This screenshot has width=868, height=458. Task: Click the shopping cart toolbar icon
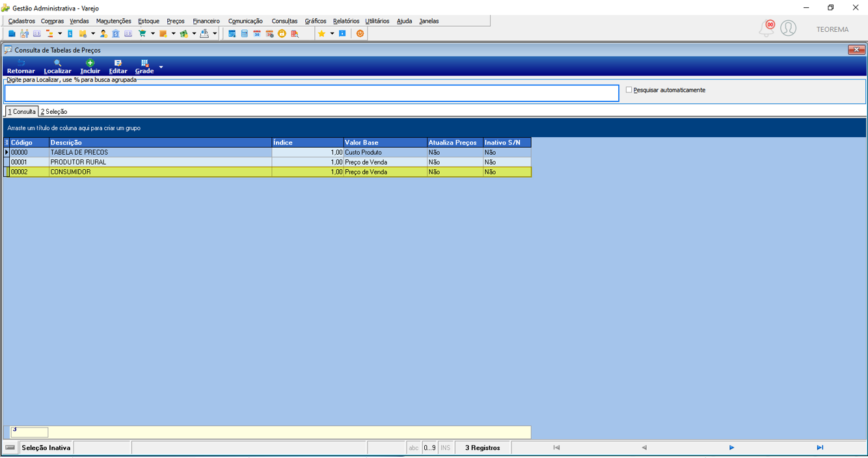point(142,33)
